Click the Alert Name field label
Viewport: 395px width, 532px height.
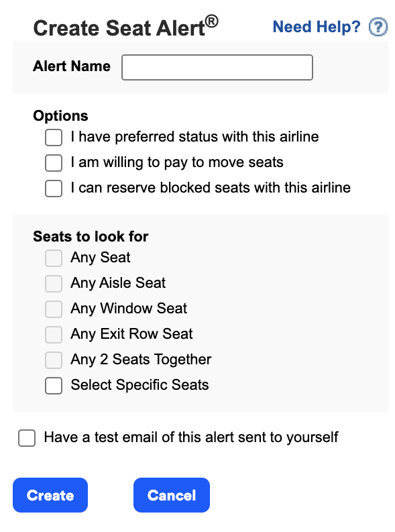pos(72,66)
